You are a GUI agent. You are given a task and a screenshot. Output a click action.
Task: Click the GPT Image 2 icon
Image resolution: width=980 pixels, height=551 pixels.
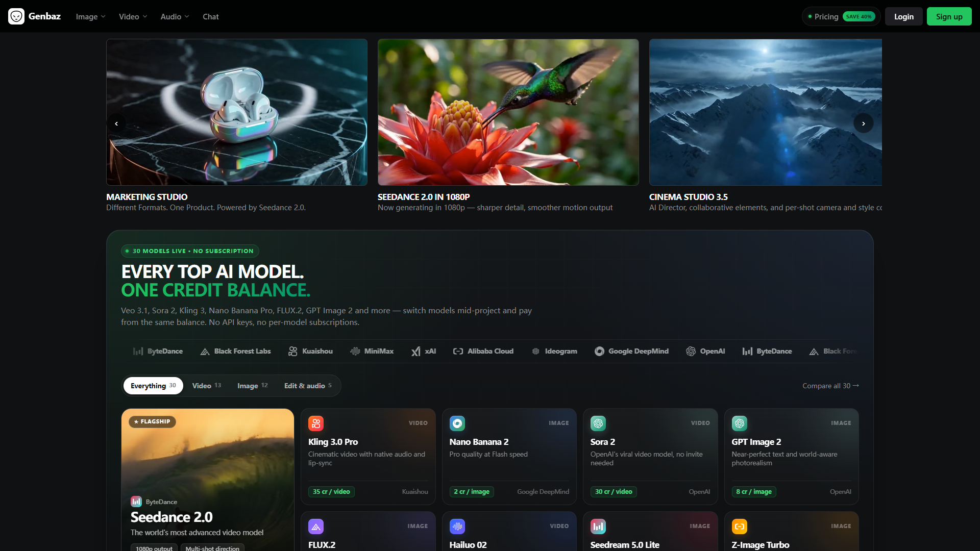pos(740,423)
